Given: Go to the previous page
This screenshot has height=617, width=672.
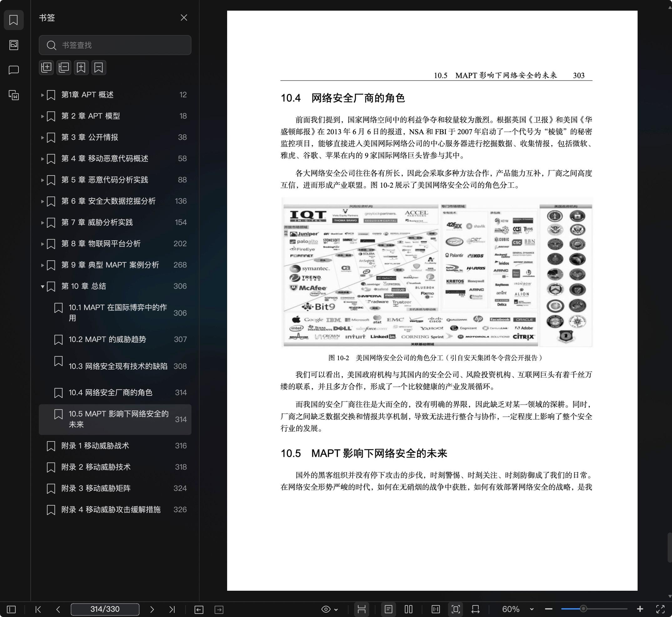Looking at the screenshot, I should [58, 609].
